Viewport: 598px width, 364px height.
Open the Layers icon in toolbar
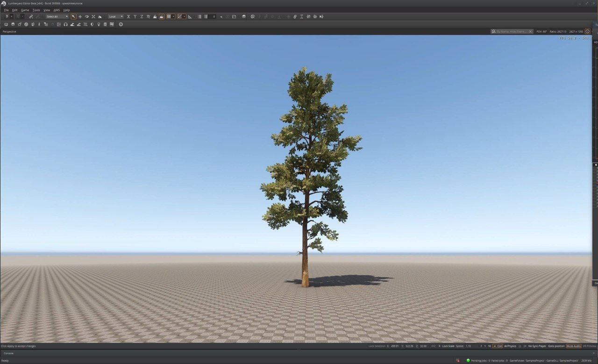[x=243, y=16]
